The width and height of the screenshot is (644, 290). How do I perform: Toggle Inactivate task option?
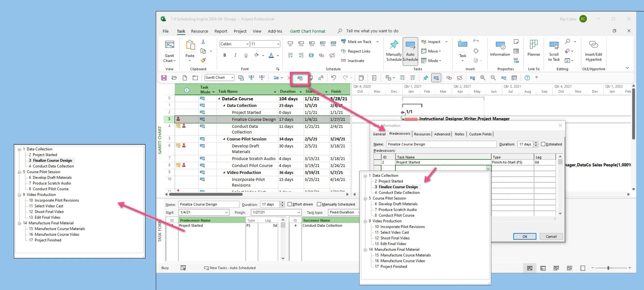pos(353,61)
